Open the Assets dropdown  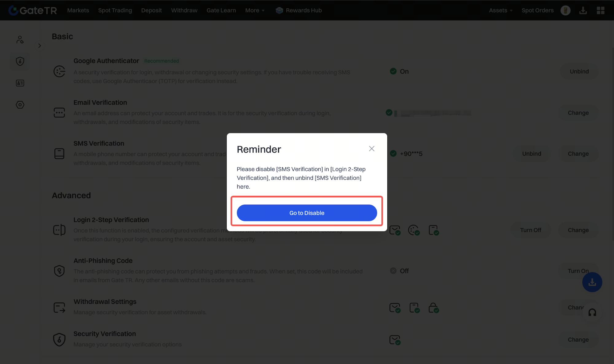coord(500,10)
